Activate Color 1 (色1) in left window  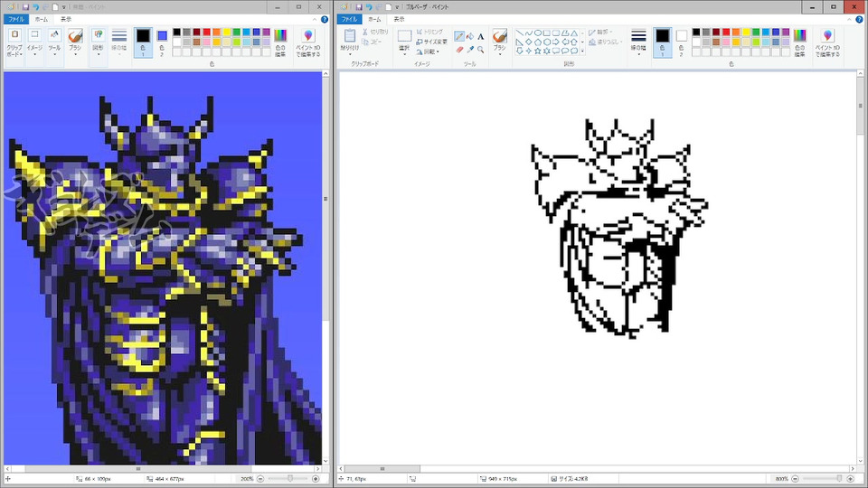pos(144,42)
